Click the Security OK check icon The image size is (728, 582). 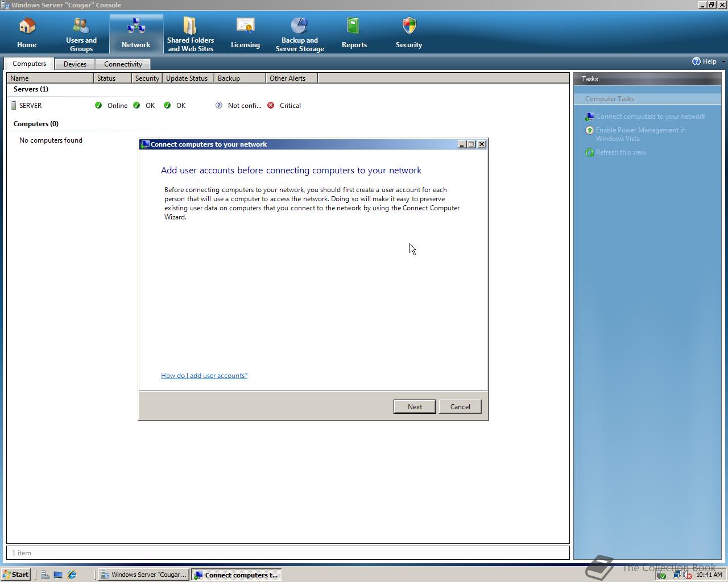tap(136, 105)
